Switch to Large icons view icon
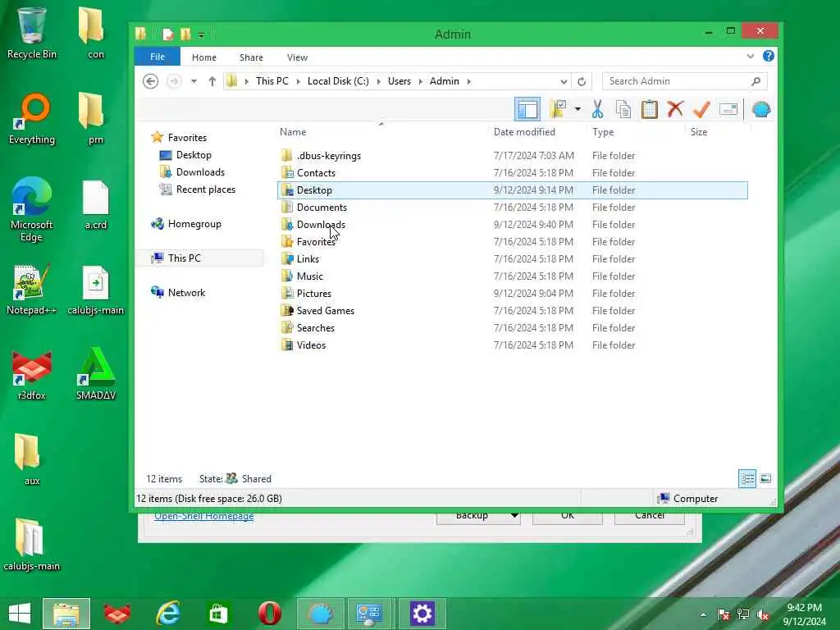The width and height of the screenshot is (840, 630). click(765, 478)
